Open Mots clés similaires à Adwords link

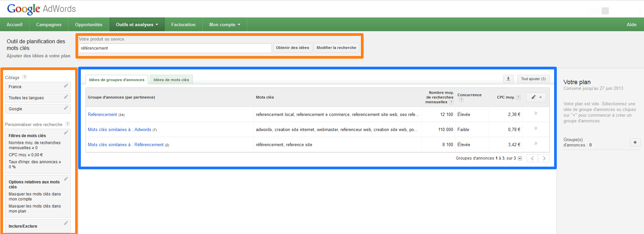[119, 130]
